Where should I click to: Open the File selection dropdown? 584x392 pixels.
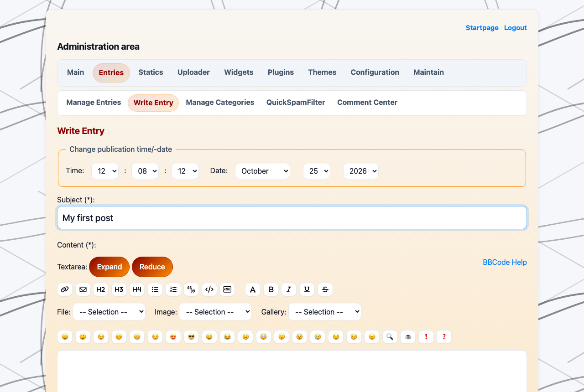pyautogui.click(x=109, y=312)
